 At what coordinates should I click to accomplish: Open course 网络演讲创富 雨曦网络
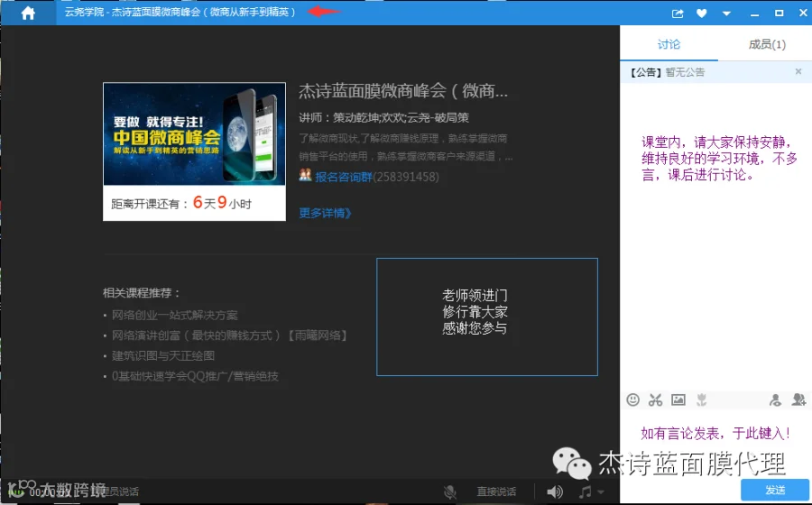coord(229,335)
